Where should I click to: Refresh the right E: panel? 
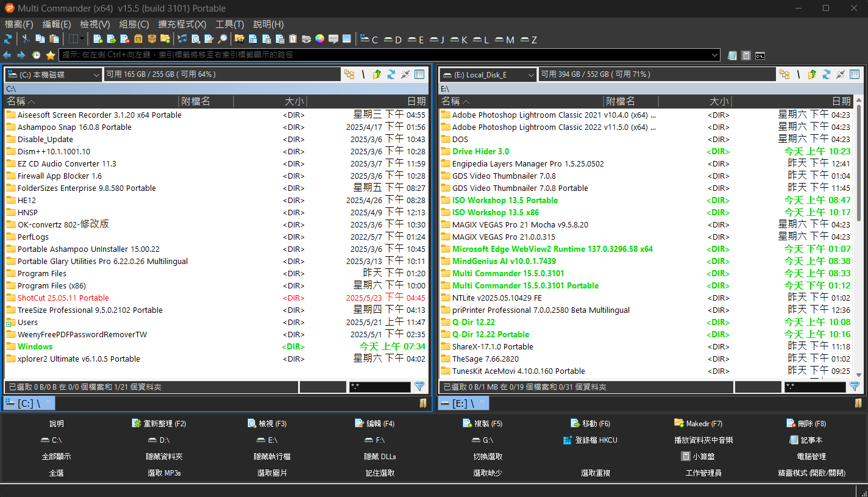click(x=827, y=74)
